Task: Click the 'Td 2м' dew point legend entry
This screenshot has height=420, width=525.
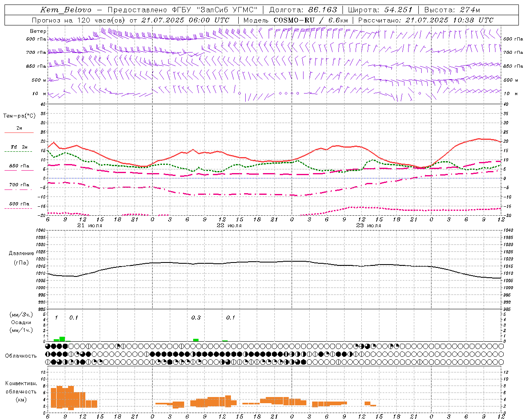Action: click(x=19, y=147)
